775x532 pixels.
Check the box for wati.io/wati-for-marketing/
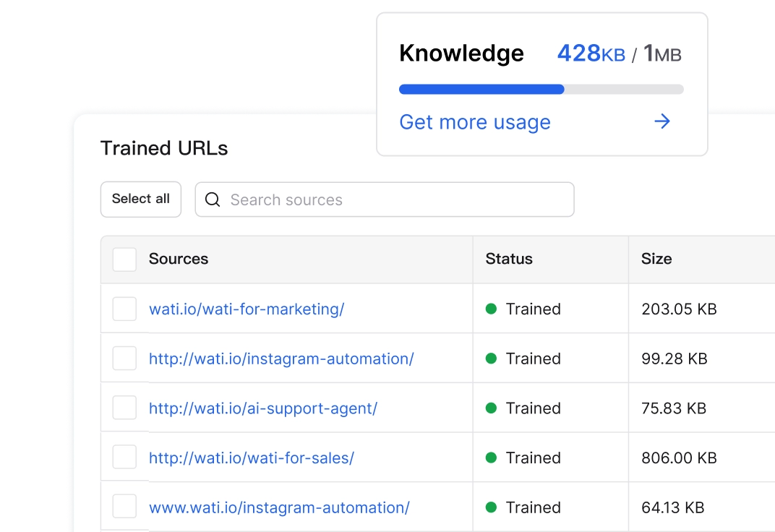[124, 309]
